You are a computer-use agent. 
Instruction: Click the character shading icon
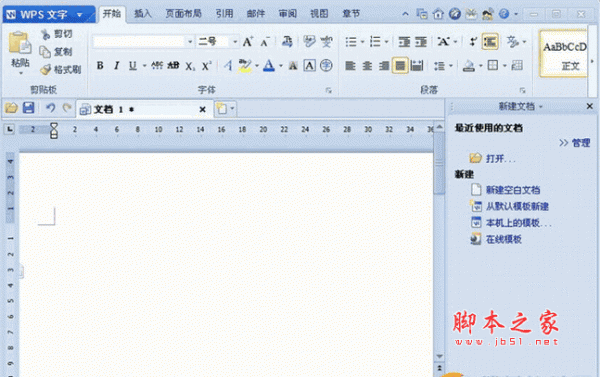(x=293, y=66)
